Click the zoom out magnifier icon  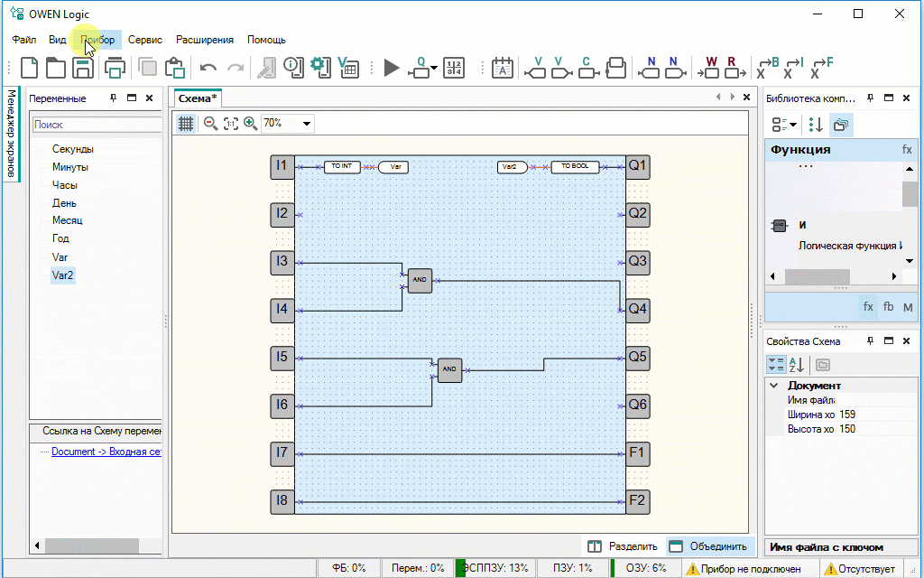pyautogui.click(x=210, y=123)
